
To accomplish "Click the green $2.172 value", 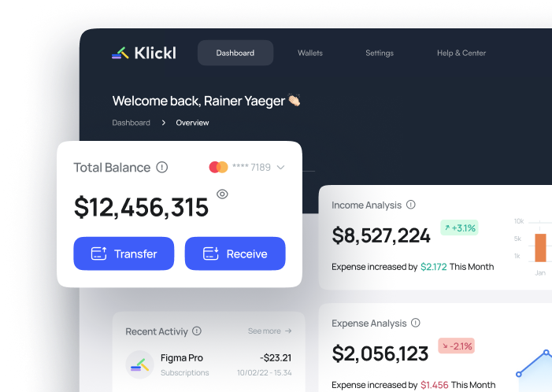I will coord(434,267).
